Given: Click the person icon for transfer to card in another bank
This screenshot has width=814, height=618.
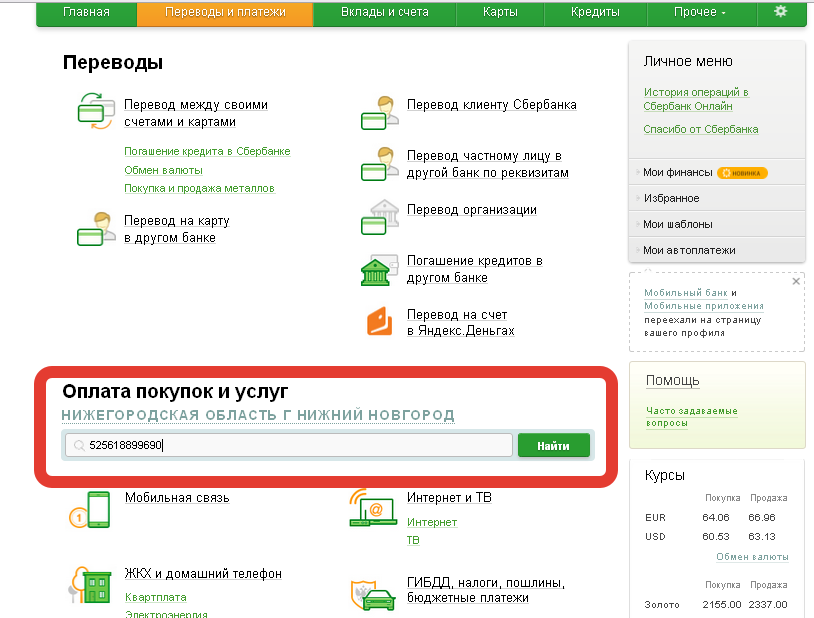Looking at the screenshot, I should (96, 229).
